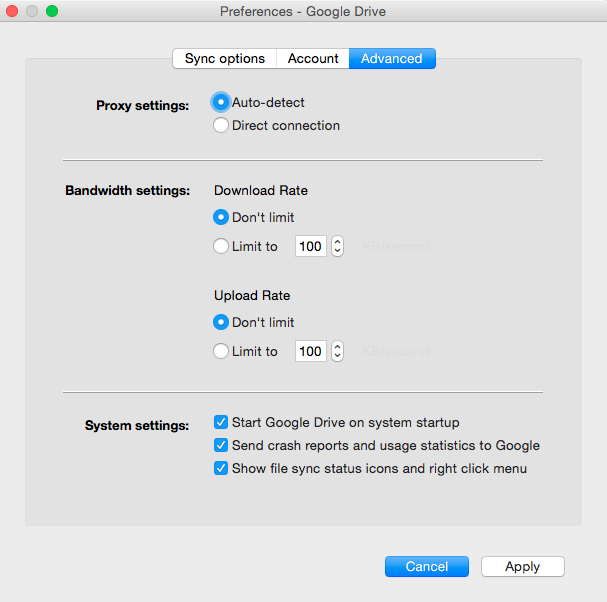Click the Download Rate heading
This screenshot has width=607, height=602.
tap(261, 190)
